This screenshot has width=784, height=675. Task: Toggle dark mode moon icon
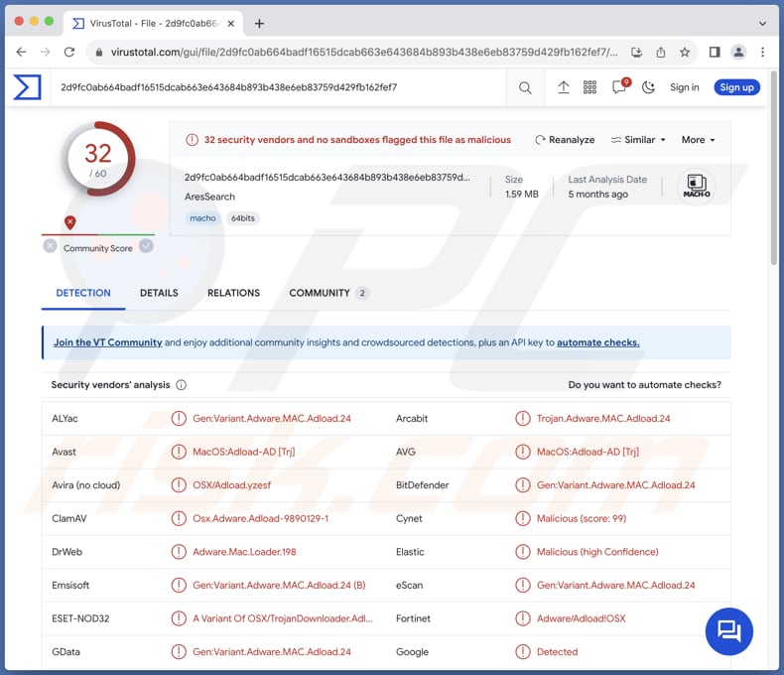click(648, 87)
